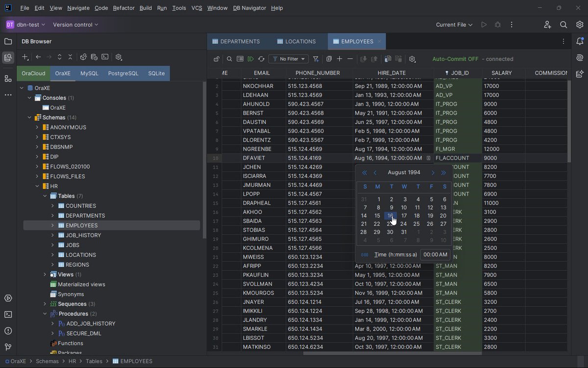The height and width of the screenshot is (368, 588).
Task: Collapse the HR schema node
Action: click(x=37, y=186)
